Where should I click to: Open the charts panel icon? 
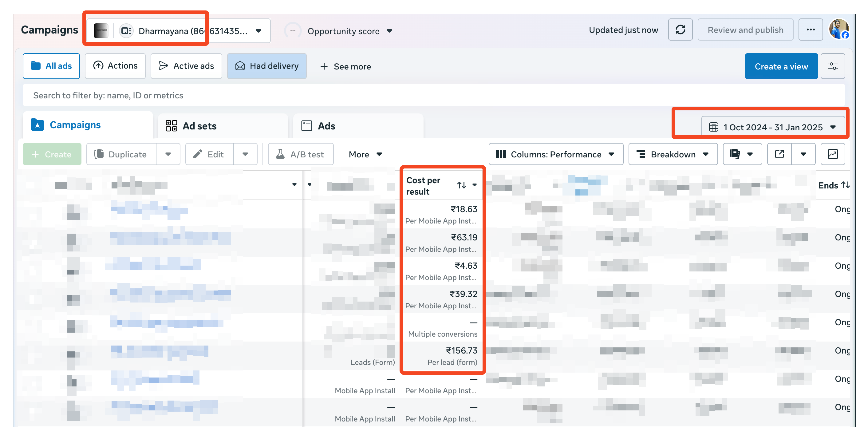click(x=833, y=154)
